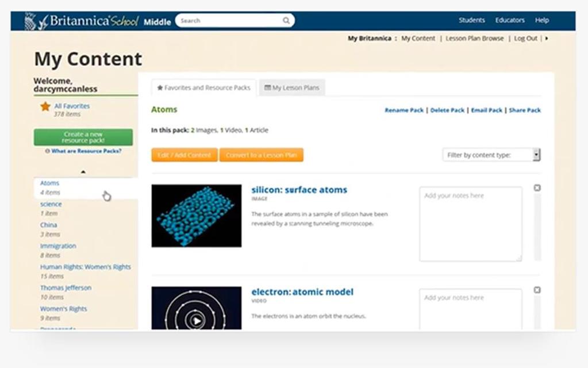Image resolution: width=588 pixels, height=368 pixels.
Task: Select the science resource pack
Action: tap(51, 204)
